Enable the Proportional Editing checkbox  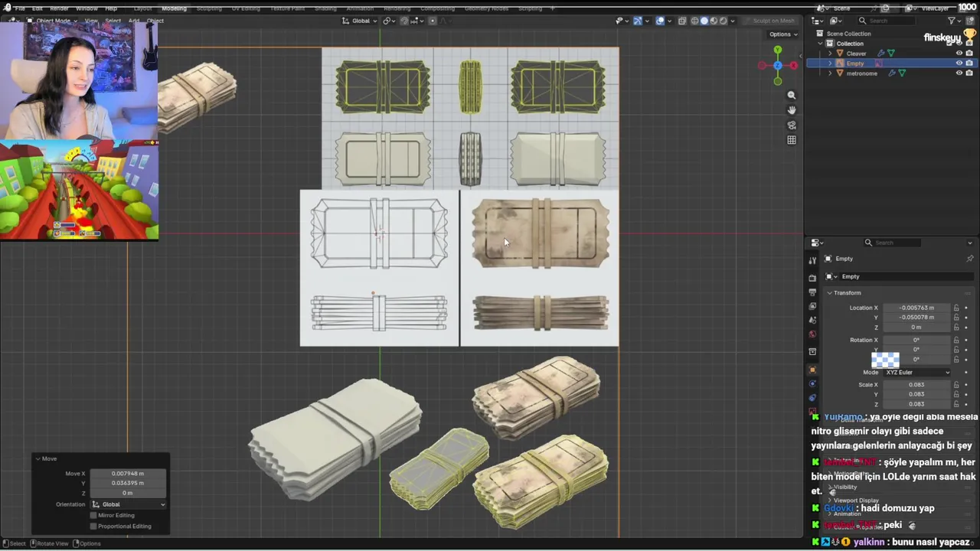[94, 527]
